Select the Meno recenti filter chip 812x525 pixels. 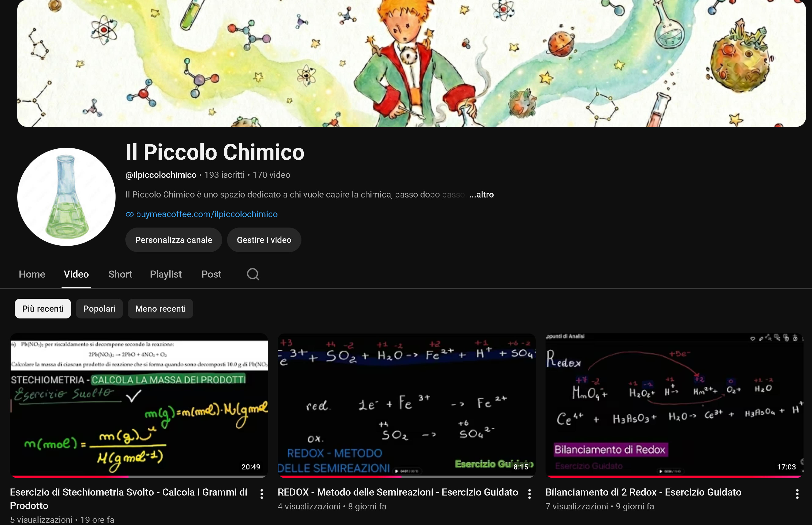click(160, 309)
